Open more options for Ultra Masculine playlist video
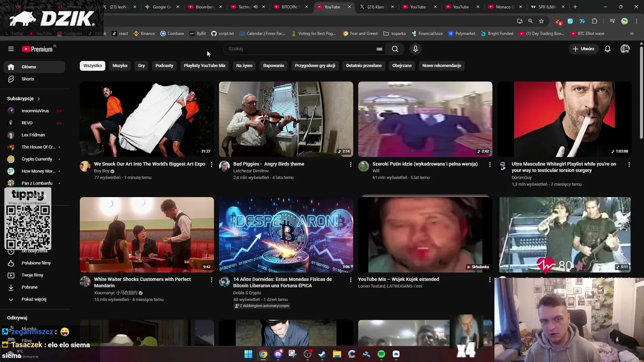Image resolution: width=644 pixels, height=362 pixels. (x=629, y=164)
